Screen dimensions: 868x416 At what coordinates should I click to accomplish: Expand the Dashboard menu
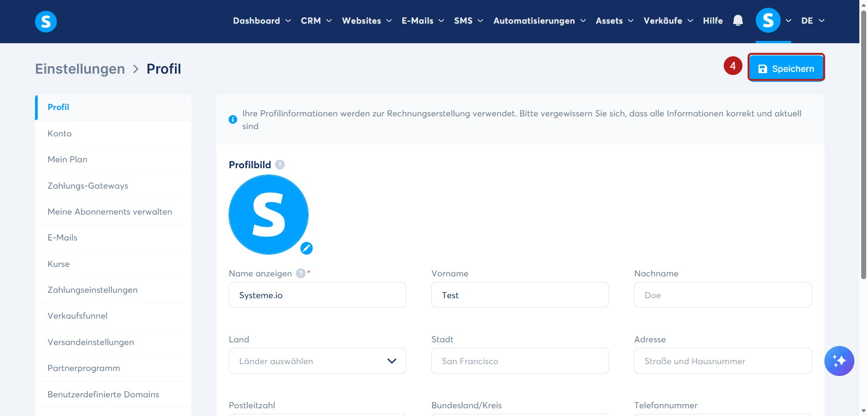[262, 20]
